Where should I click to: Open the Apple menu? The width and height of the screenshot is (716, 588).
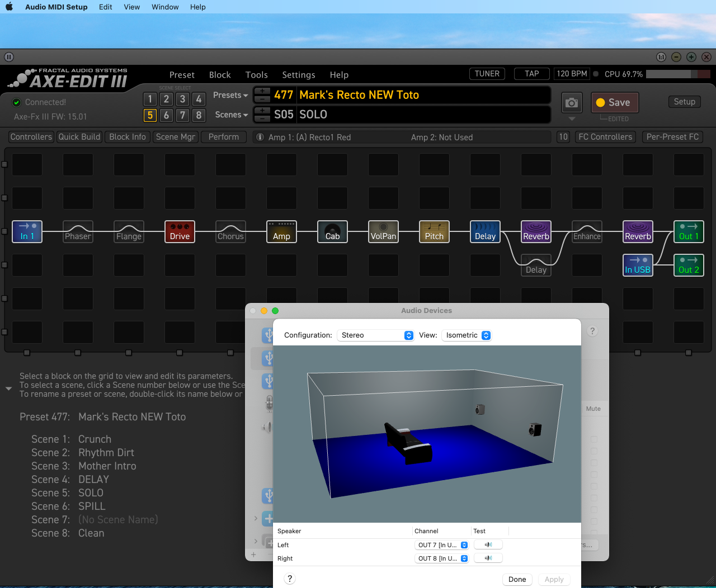pos(9,7)
